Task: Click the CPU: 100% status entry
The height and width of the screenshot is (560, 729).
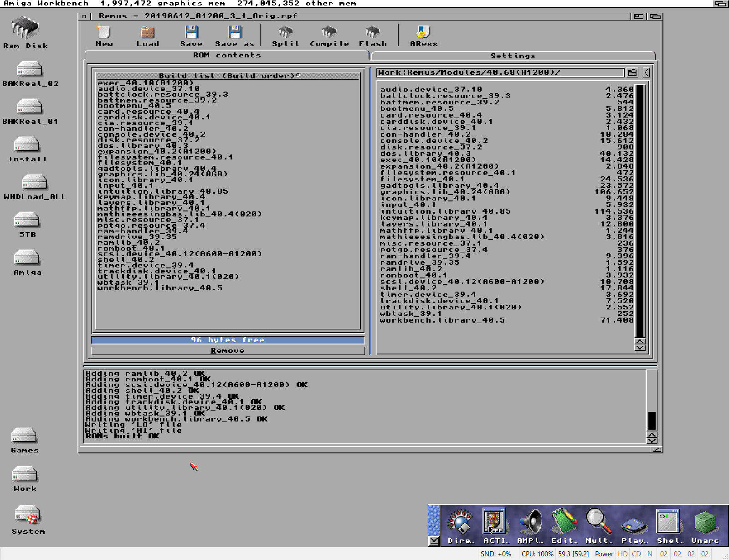Action: click(x=537, y=554)
